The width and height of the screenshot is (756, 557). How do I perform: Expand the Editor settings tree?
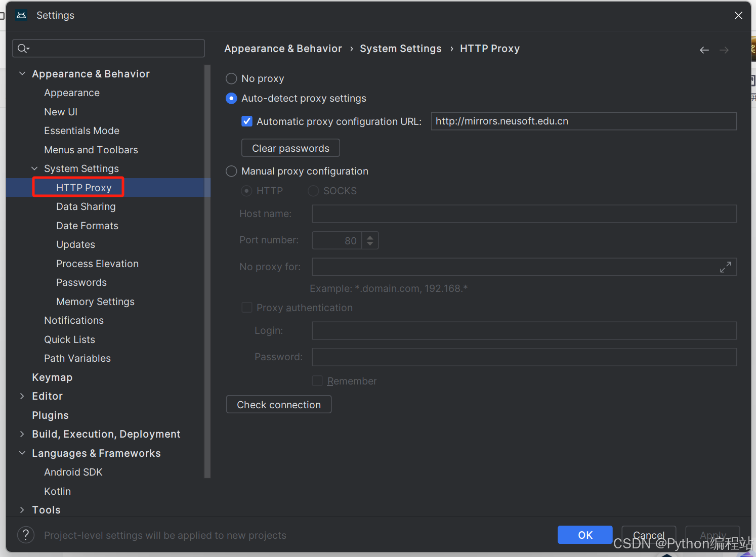tap(22, 396)
